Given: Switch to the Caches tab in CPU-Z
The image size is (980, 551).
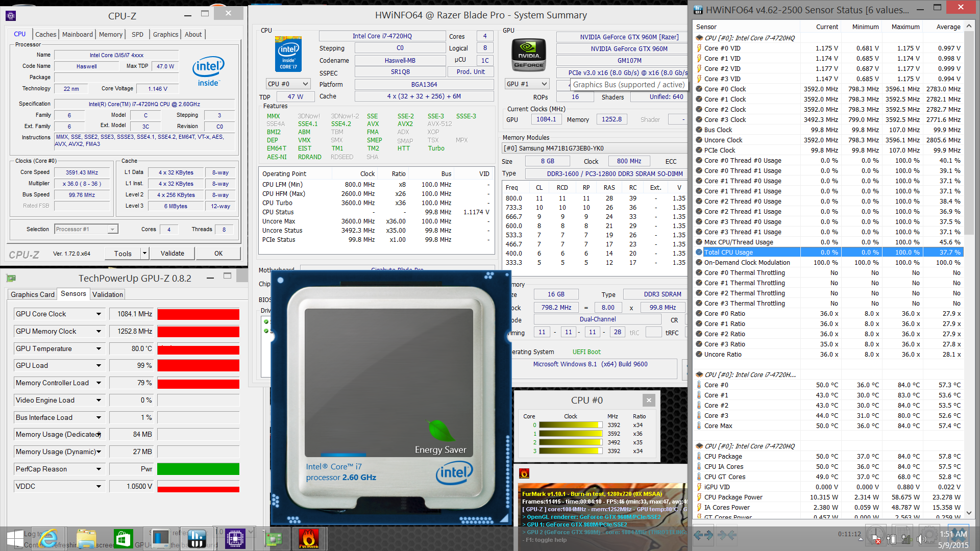Looking at the screenshot, I should 46,34.
